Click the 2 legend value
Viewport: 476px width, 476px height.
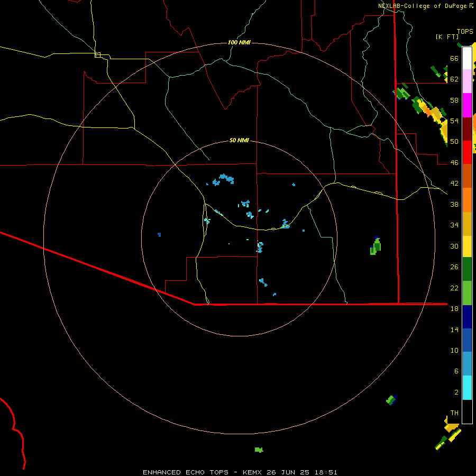click(x=456, y=392)
